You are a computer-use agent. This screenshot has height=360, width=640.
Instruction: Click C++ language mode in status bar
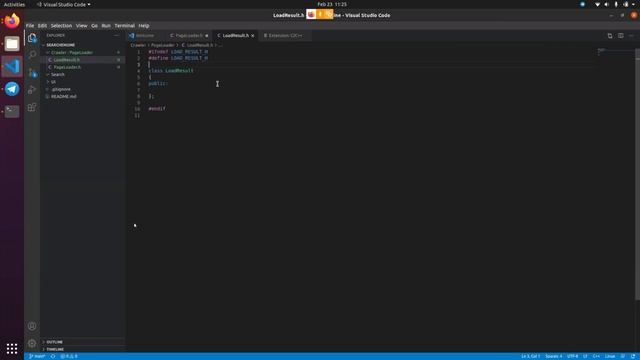(596, 356)
